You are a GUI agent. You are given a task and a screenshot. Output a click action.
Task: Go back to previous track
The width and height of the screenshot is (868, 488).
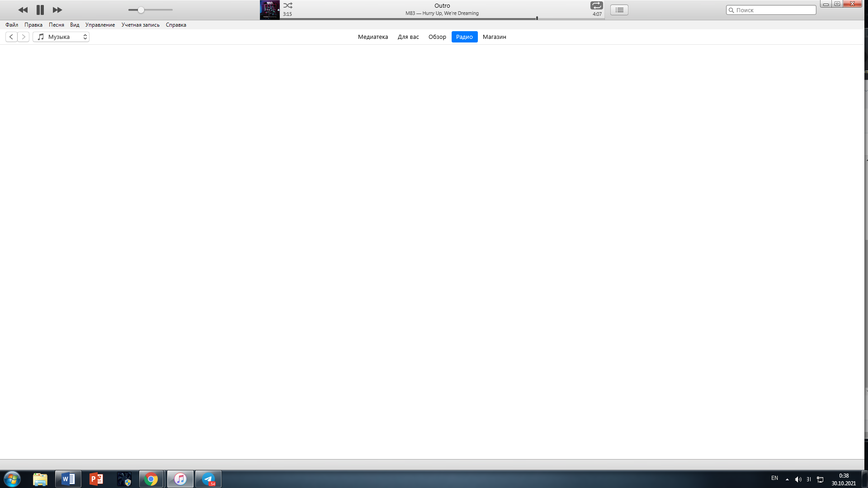(23, 10)
